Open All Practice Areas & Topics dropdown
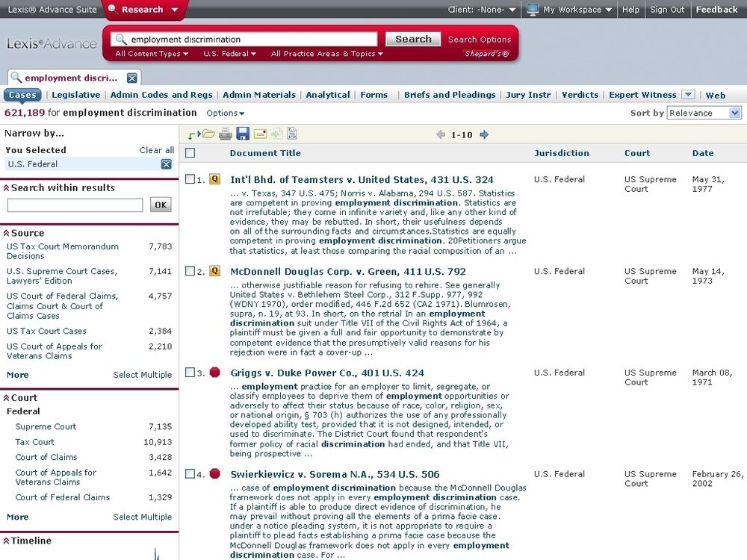 [327, 54]
